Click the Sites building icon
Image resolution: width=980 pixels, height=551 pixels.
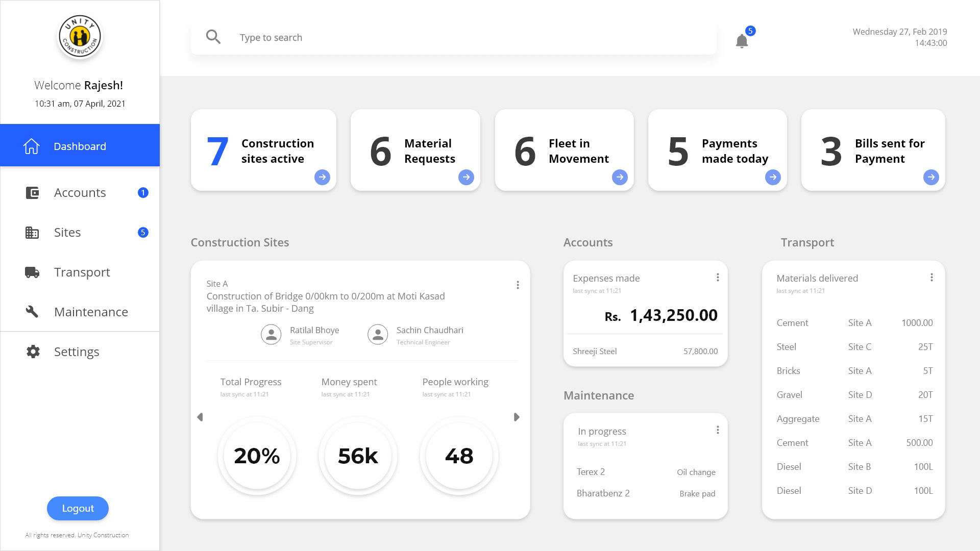coord(32,233)
